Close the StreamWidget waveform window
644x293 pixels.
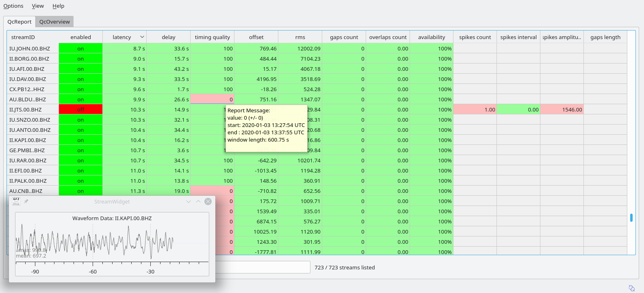pos(208,201)
